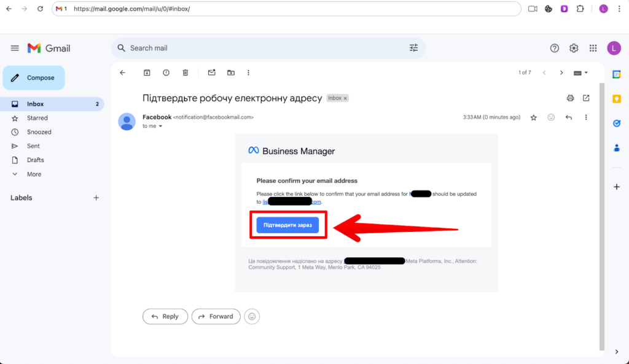Star the Facebook message
Viewport: 629px width, 364px height.
coord(533,117)
